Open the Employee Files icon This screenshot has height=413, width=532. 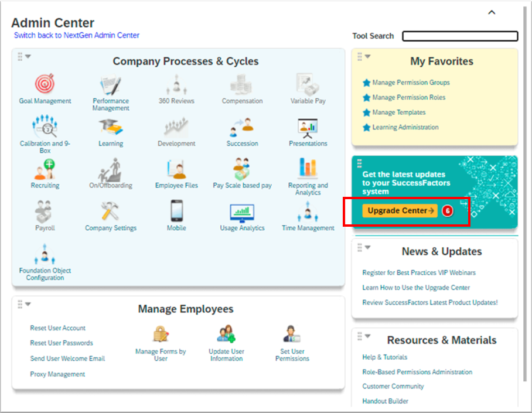point(176,169)
